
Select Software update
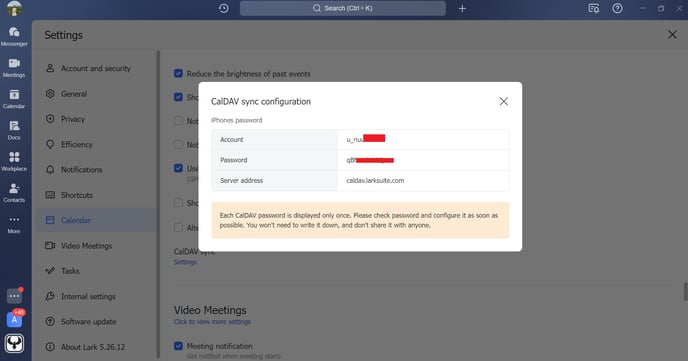pyautogui.click(x=96, y=322)
